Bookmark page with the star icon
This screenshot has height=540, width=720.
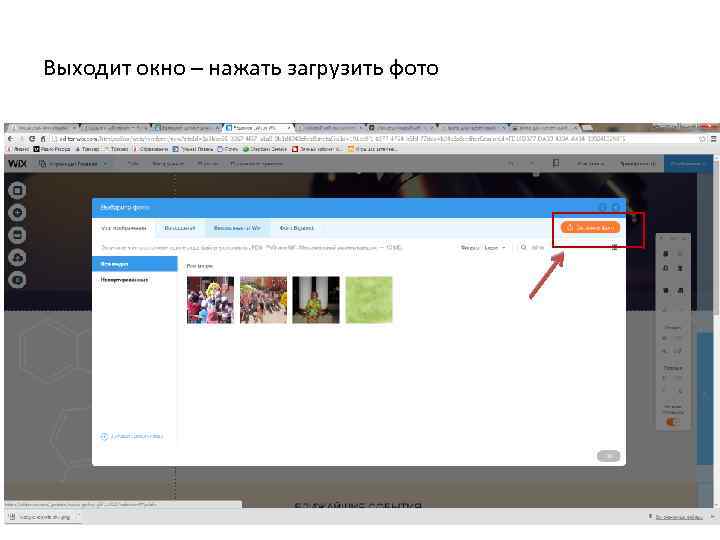tap(703, 139)
